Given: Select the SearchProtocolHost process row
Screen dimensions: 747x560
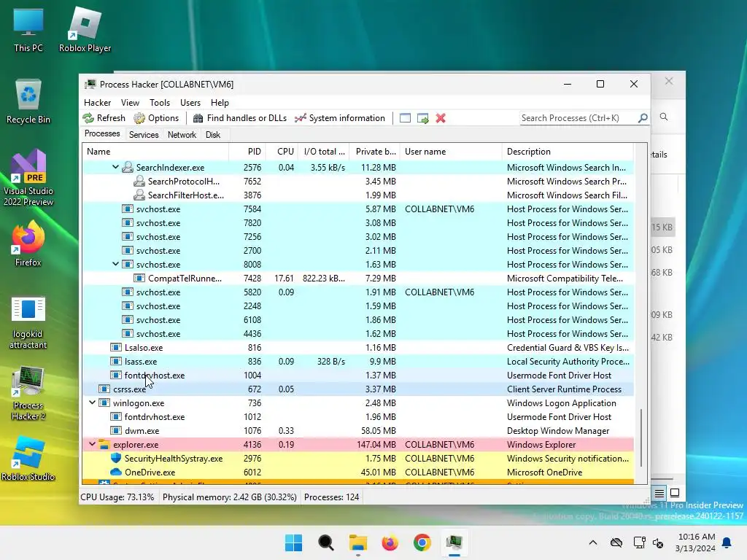Looking at the screenshot, I should coord(358,182).
